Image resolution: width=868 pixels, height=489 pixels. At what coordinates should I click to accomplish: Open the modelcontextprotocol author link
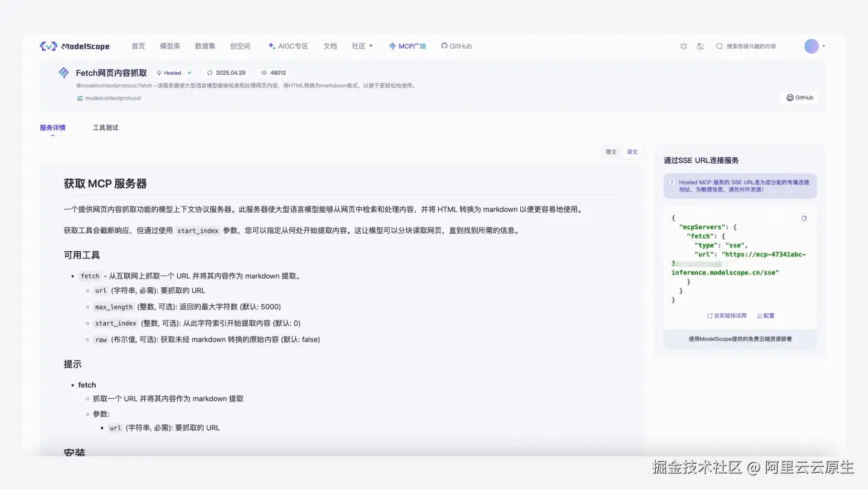point(113,98)
